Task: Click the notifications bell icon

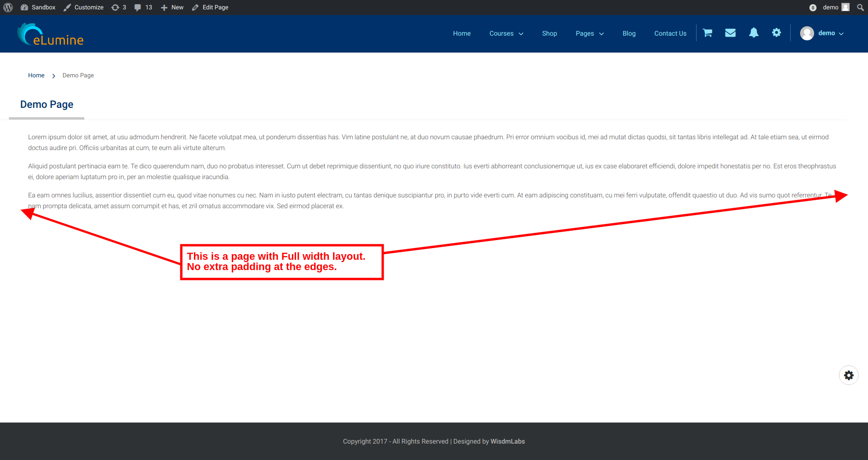Action: [x=754, y=33]
